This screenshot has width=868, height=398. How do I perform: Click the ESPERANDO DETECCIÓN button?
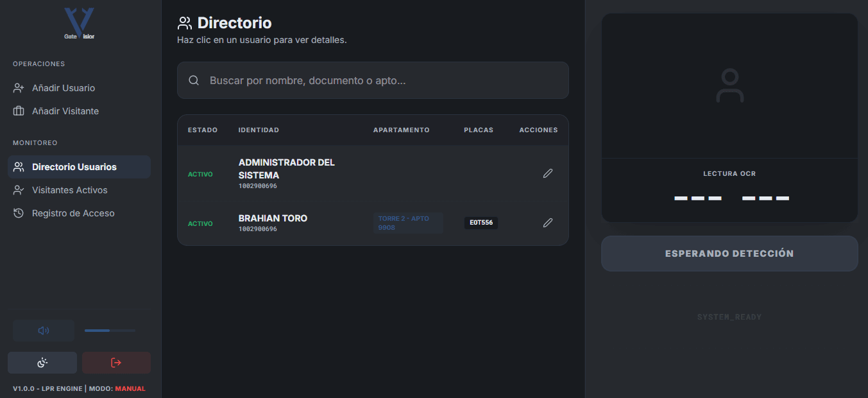click(x=729, y=254)
